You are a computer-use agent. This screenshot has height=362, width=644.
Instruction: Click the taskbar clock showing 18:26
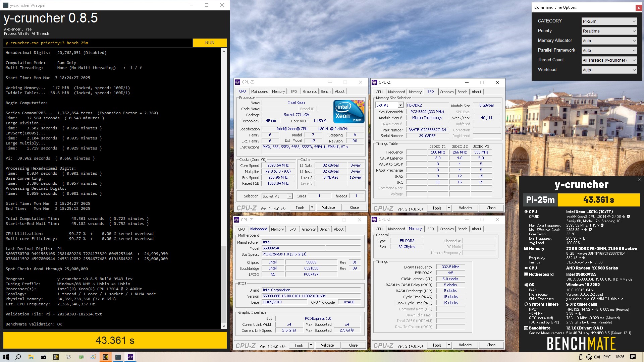[x=620, y=357]
